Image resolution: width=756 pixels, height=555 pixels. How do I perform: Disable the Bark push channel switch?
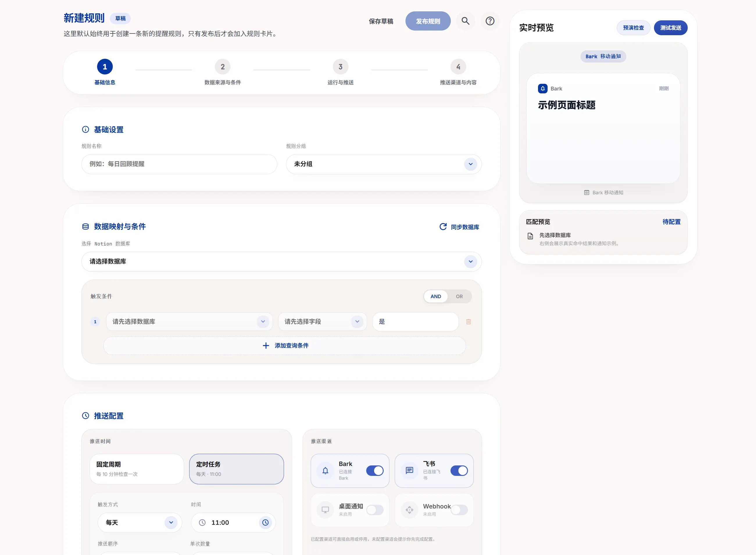375,471
